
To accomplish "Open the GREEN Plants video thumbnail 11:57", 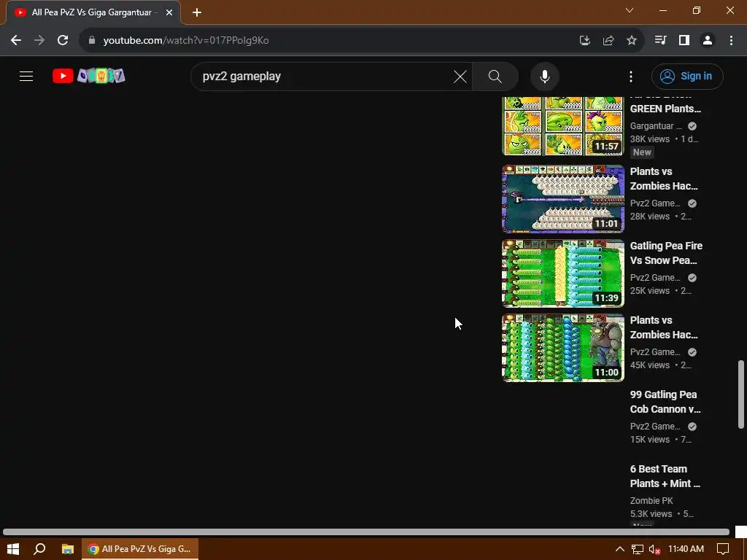I will [563, 125].
